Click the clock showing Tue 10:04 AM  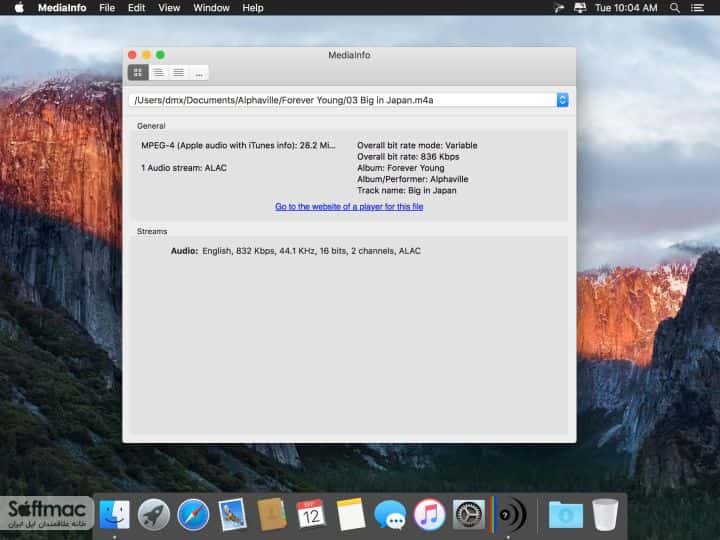[626, 8]
